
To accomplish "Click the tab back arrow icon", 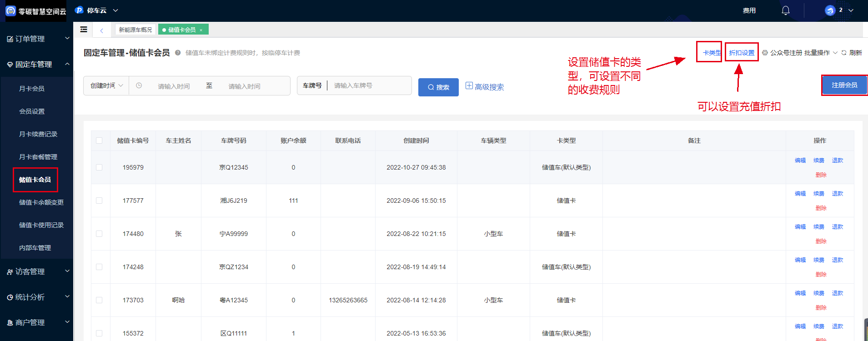I will [x=101, y=30].
